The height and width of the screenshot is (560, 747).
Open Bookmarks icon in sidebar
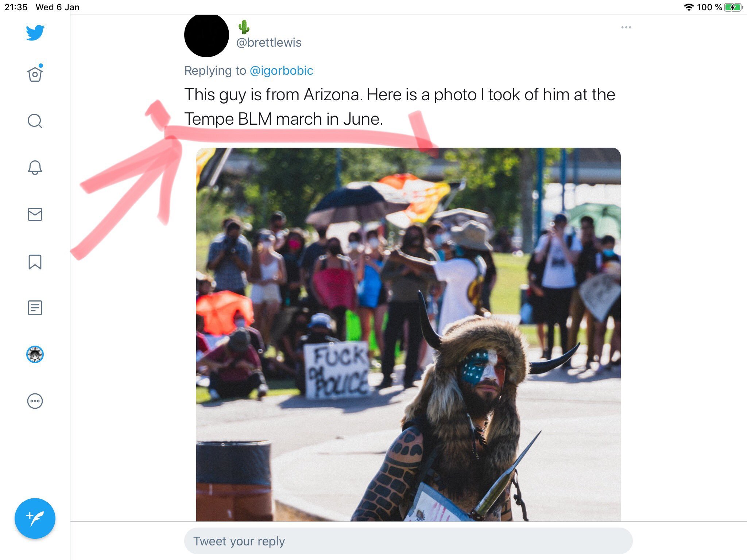pyautogui.click(x=35, y=262)
